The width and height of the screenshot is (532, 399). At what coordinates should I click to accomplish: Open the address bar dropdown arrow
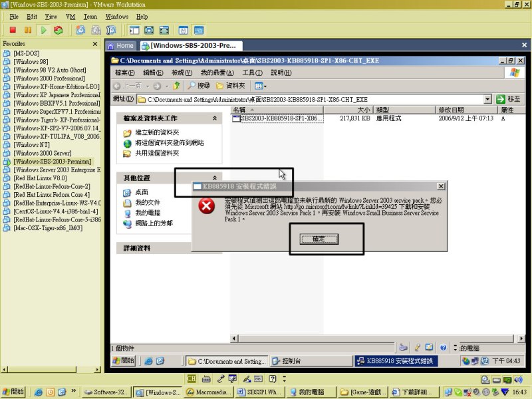click(487, 99)
